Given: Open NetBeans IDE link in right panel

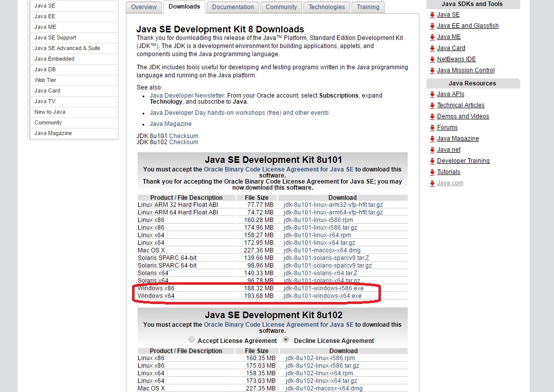Looking at the screenshot, I should pyautogui.click(x=456, y=59).
